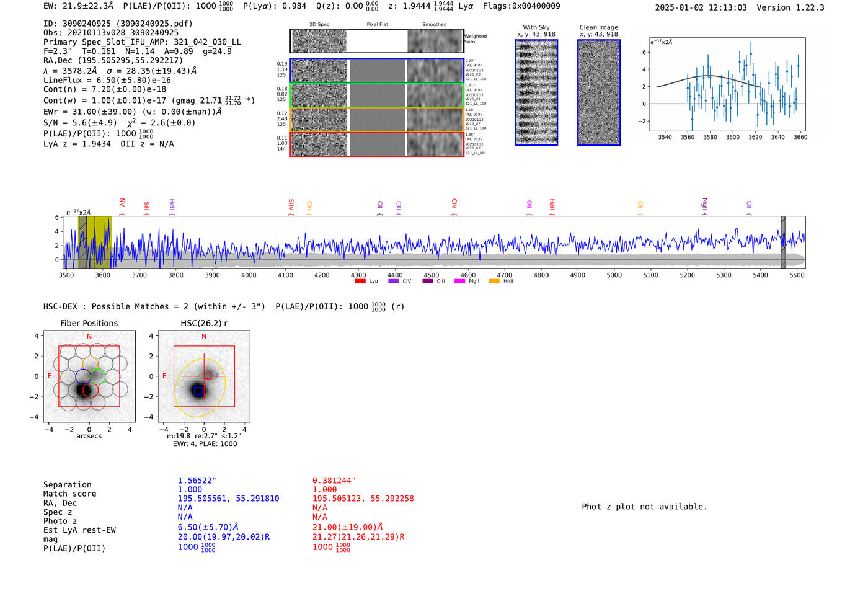
Task: Open the With Sky cutout image
Action: (x=536, y=92)
